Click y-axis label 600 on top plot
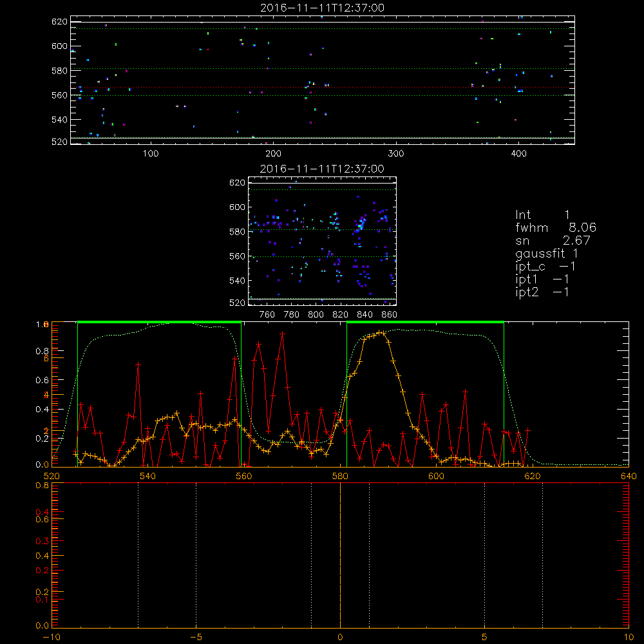The height and width of the screenshot is (644, 644). click(x=59, y=46)
